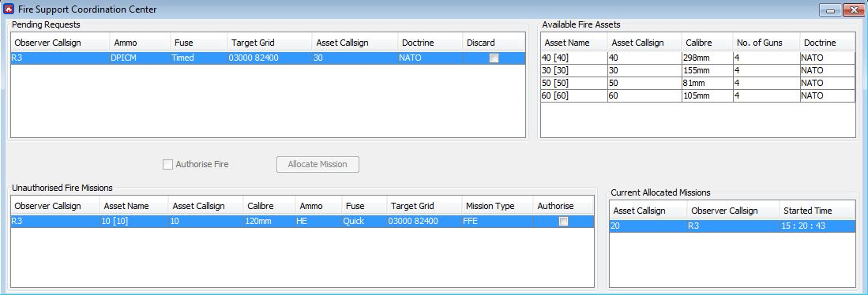The image size is (868, 295).
Task: Click the Ammo column header in Pending Requests
Action: 140,43
